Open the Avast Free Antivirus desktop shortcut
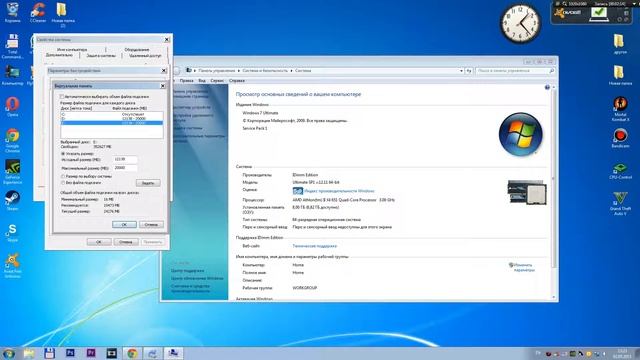The width and height of the screenshot is (640, 360). [12, 266]
